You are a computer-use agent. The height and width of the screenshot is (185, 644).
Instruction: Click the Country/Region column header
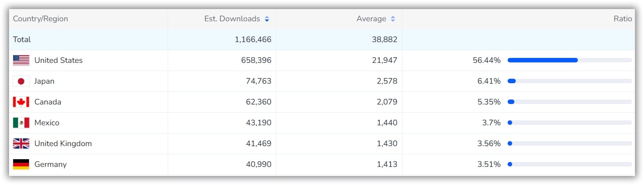40,19
